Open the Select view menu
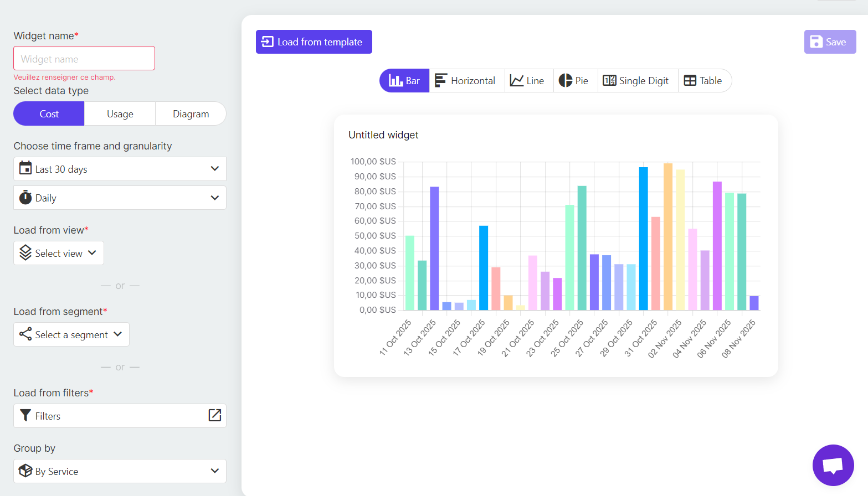The image size is (868, 496). pos(58,253)
